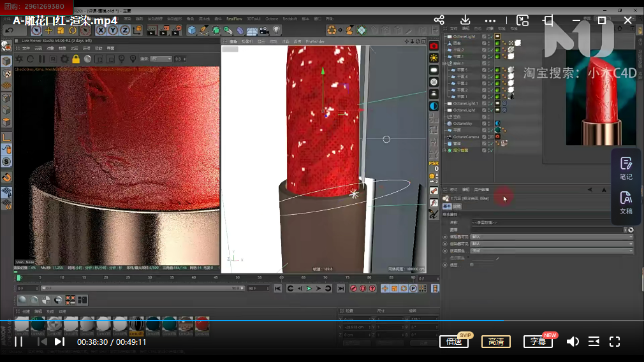Expand the green bottom object in tree
This screenshot has height=362, width=644.
444,150
